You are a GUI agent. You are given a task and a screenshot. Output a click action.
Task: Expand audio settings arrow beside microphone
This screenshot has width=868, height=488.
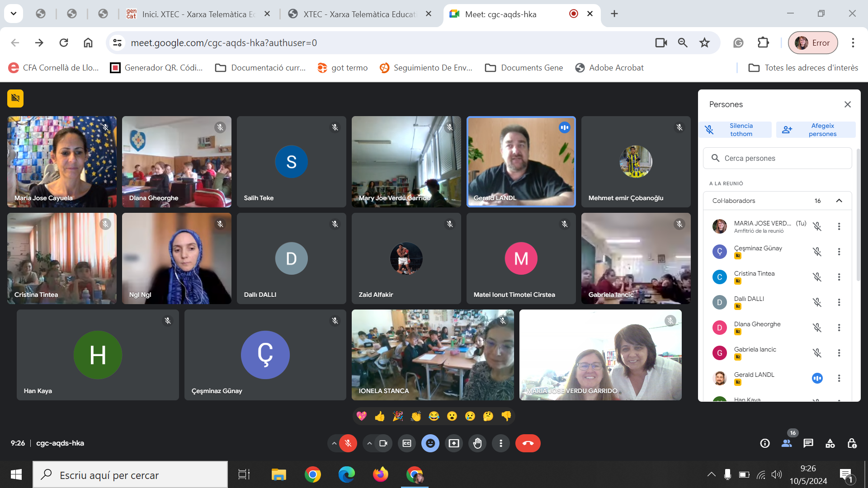(x=334, y=443)
